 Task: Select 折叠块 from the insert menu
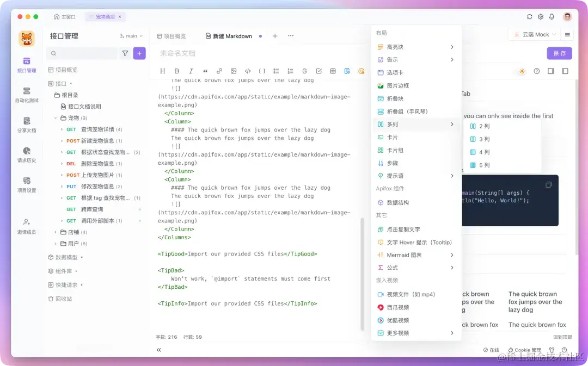[416, 98]
